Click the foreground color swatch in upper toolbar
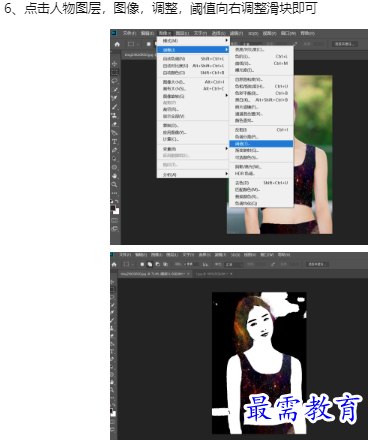The width and height of the screenshot is (368, 440). coord(113,208)
